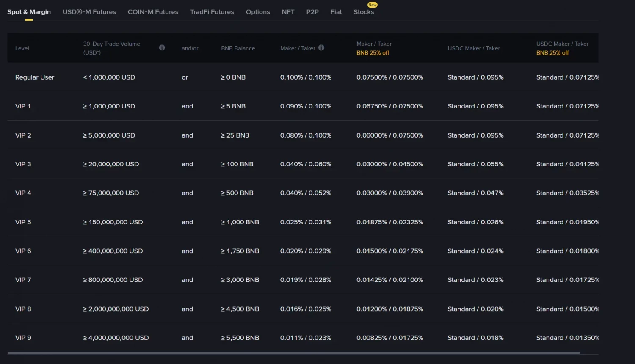The image size is (635, 364).
Task: Select the VIP 1 level cell
Action: pyautogui.click(x=23, y=106)
